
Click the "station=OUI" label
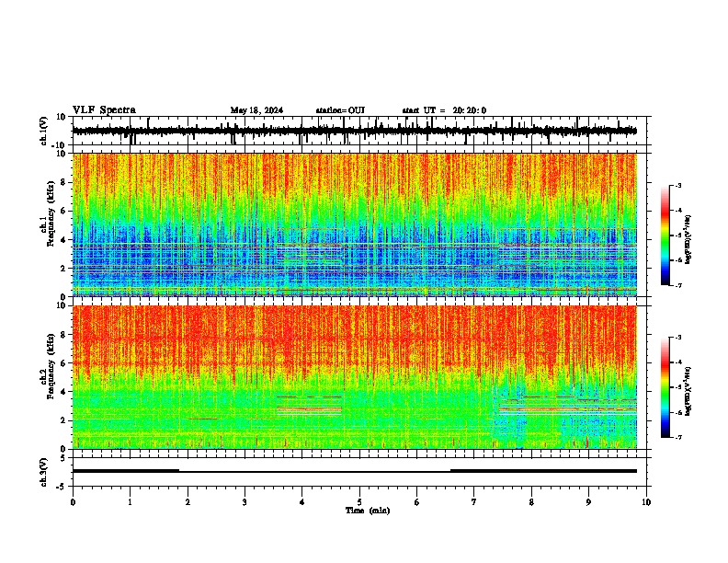(x=340, y=110)
